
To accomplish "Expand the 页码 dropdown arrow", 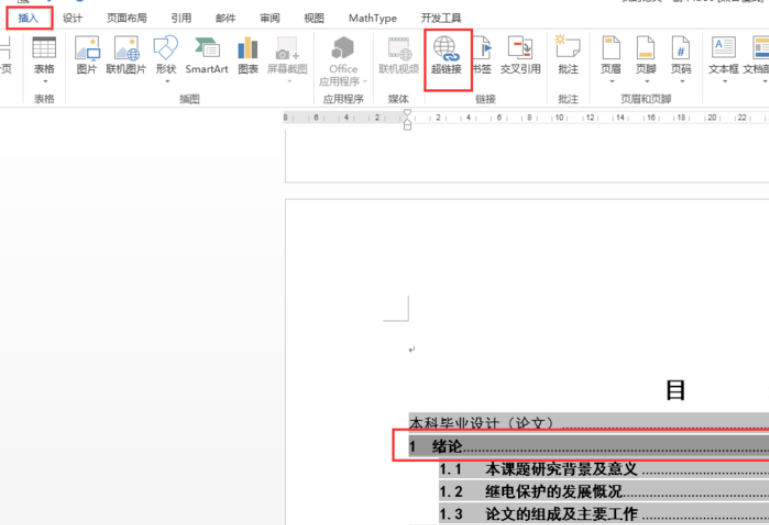I will [682, 81].
